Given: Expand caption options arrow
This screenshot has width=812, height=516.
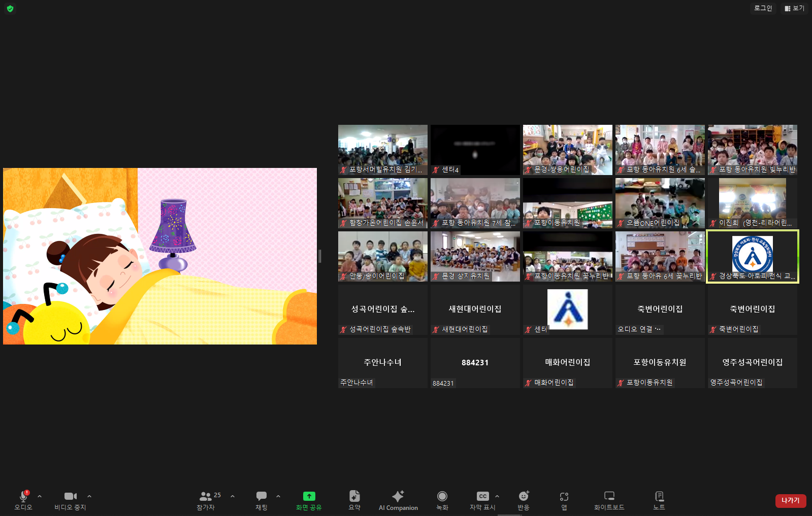Looking at the screenshot, I should point(497,496).
